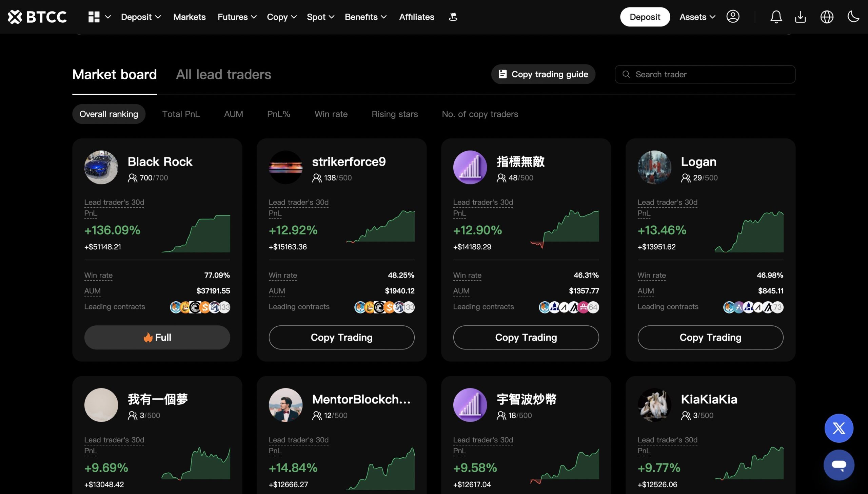Click Black Rock's leading contracts icons
Screen dimensions: 868x494
pos(200,307)
